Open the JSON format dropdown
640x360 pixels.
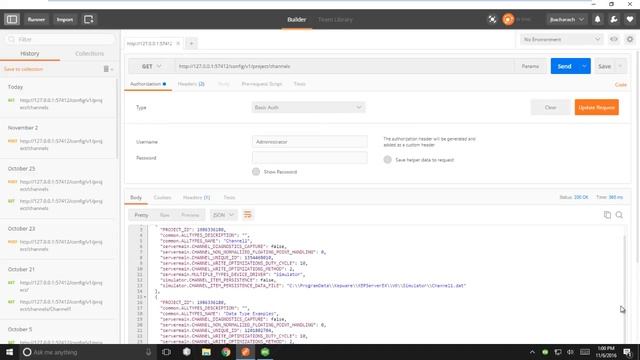[223, 215]
